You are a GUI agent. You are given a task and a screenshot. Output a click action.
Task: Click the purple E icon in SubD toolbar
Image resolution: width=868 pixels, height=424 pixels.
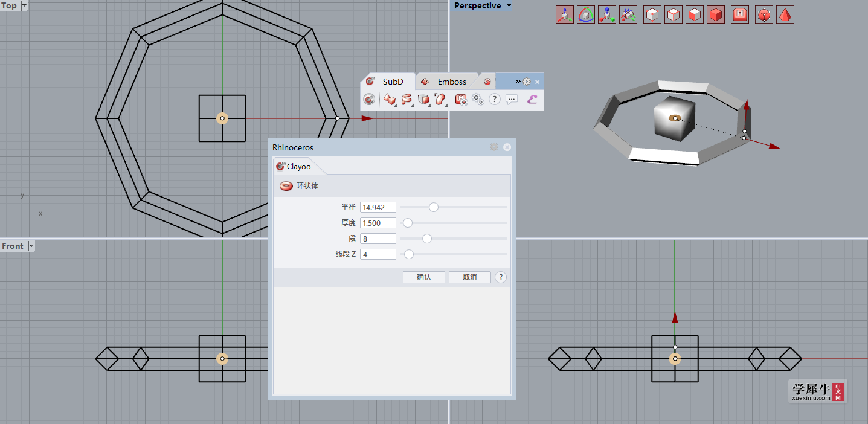(x=532, y=99)
